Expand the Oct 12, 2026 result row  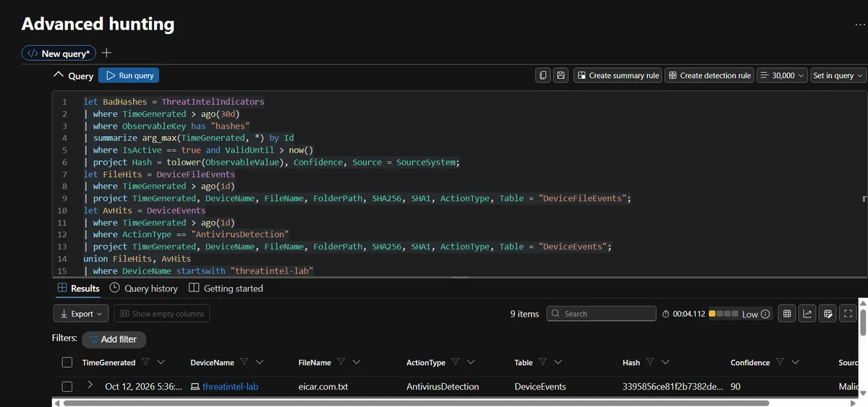(x=90, y=385)
